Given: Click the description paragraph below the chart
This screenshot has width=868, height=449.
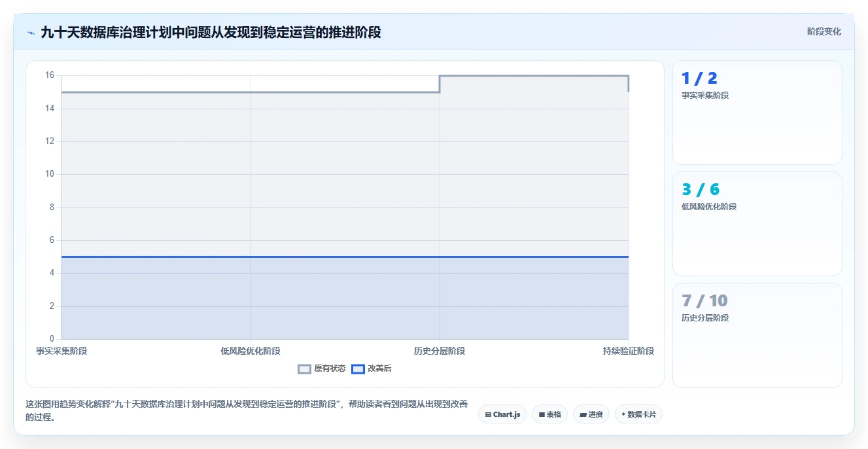Looking at the screenshot, I should tap(247, 410).
